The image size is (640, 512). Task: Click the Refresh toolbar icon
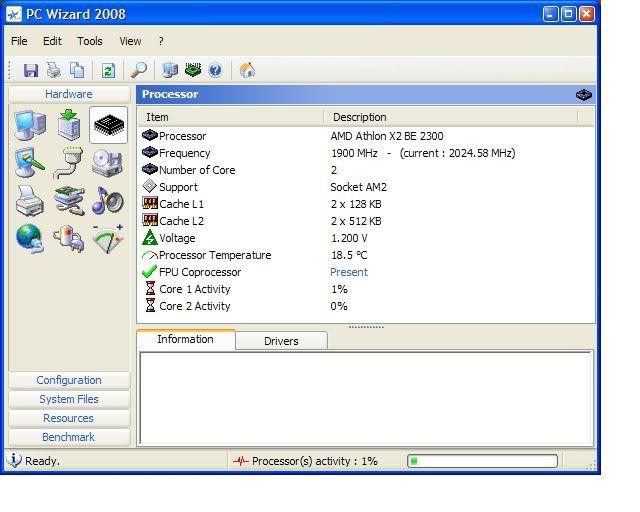point(108,71)
